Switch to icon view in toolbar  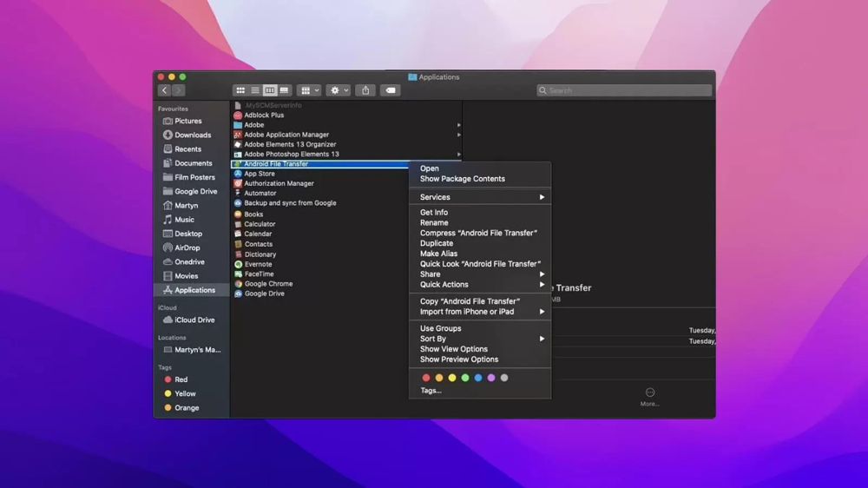[x=240, y=90]
